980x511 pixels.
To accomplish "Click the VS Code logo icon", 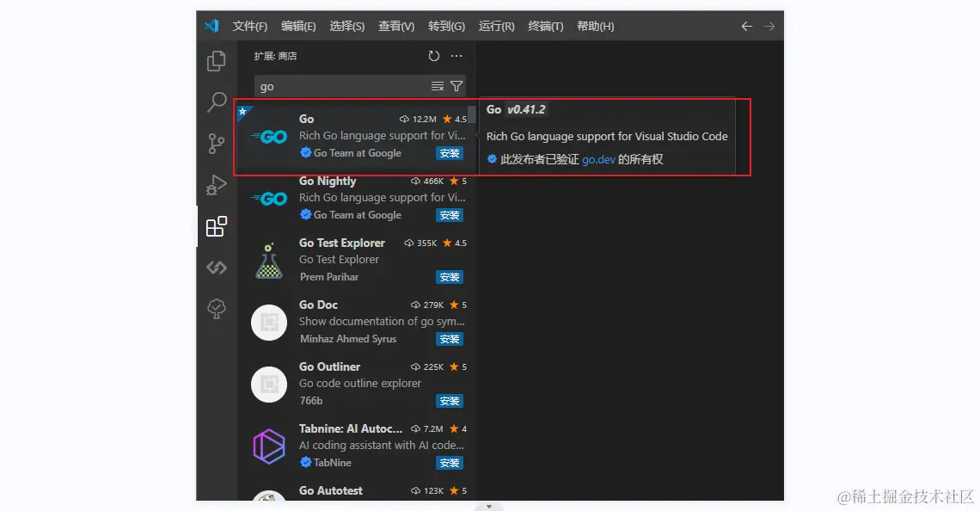I will [x=211, y=26].
